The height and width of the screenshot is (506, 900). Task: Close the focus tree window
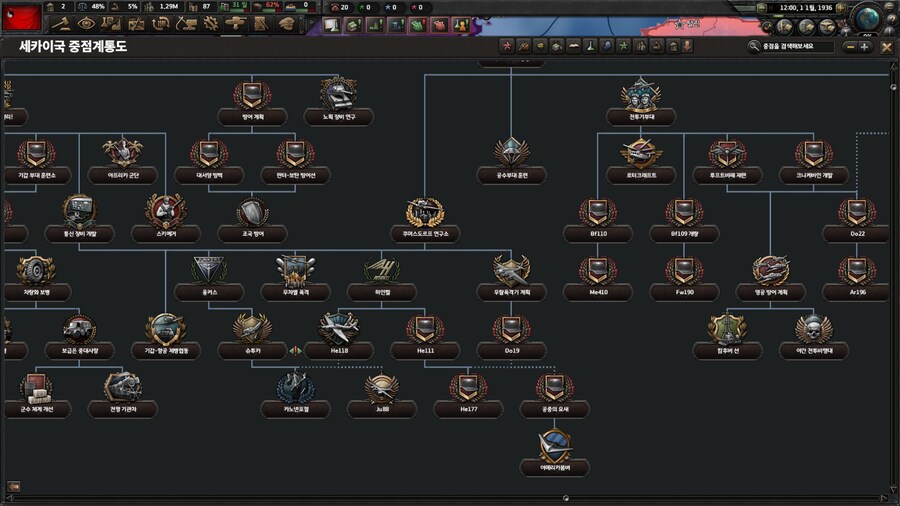click(886, 46)
